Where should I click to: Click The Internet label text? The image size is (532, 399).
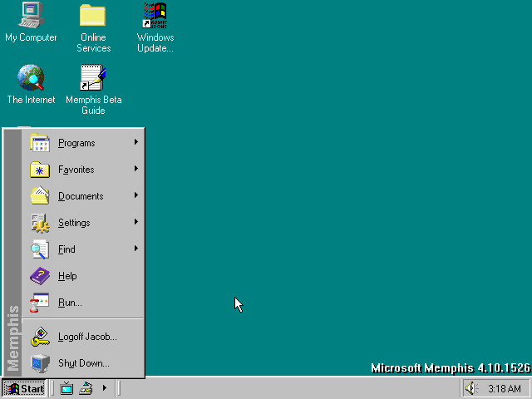pos(31,100)
